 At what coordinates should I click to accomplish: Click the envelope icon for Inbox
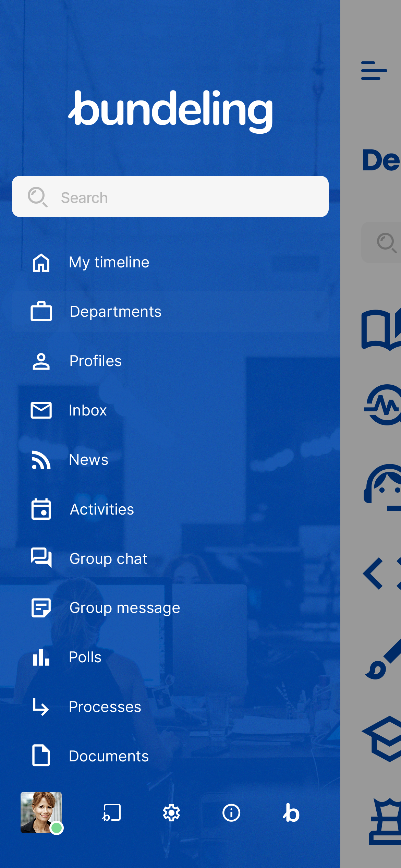tap(41, 410)
